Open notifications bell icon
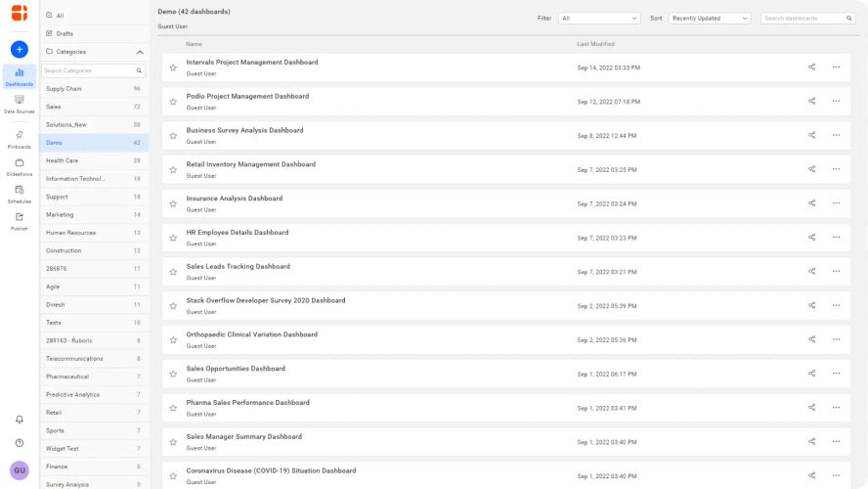 [x=20, y=420]
